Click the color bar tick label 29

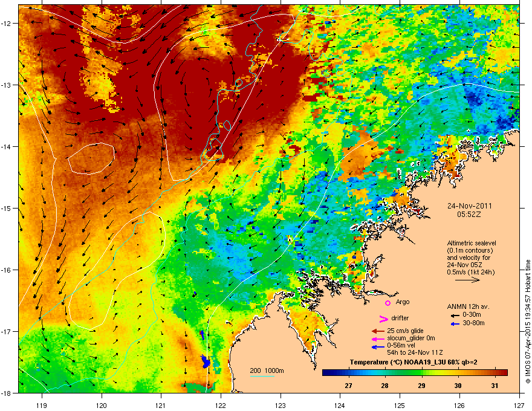[x=421, y=386]
